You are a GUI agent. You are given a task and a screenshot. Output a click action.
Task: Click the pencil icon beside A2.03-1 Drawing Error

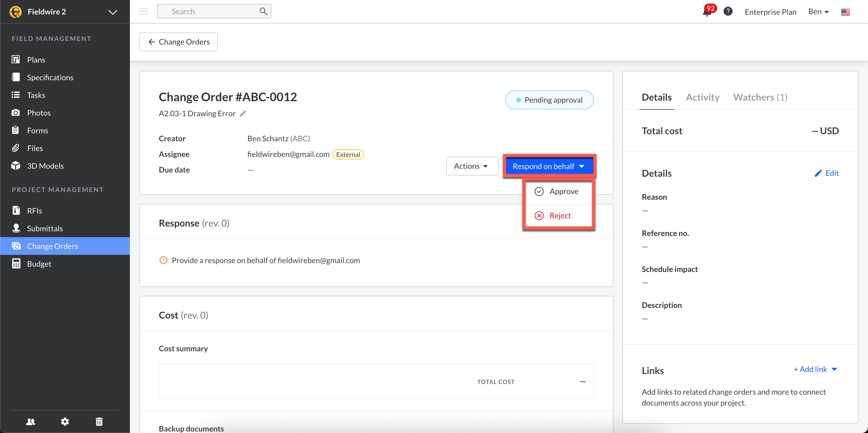coord(243,114)
